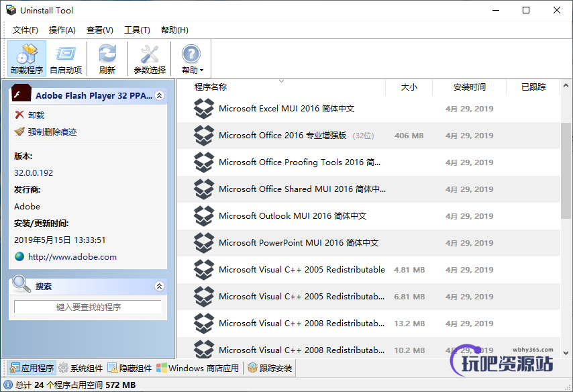Click the icon of Microsoft Outlook MUI 2016

[203, 216]
